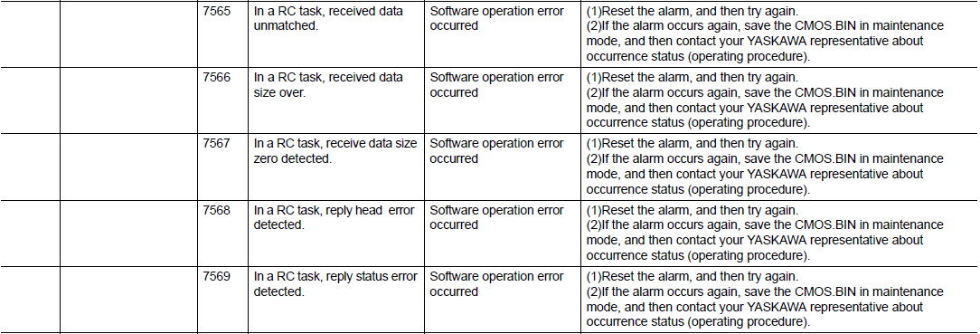The width and height of the screenshot is (980, 334).
Task: Click 'received data size over' description
Action: tap(328, 85)
